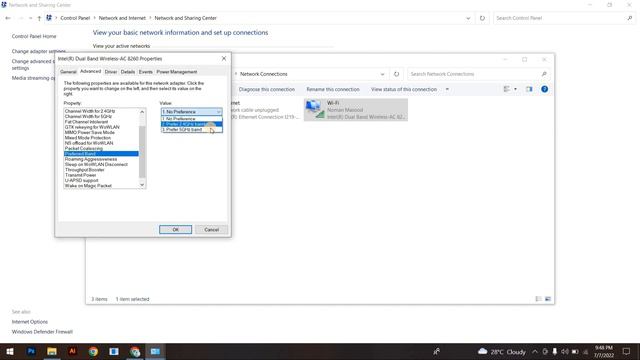Open the notification center

[x=626, y=351]
